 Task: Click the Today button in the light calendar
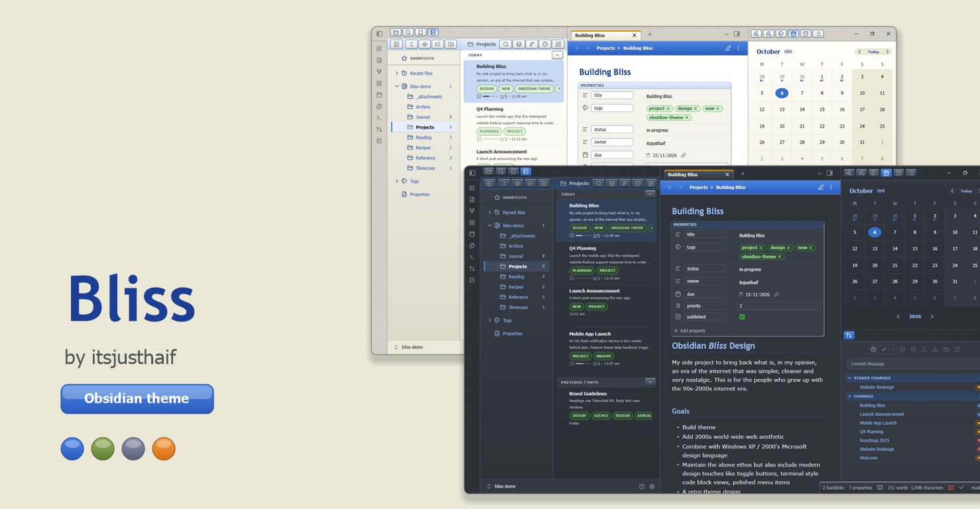coord(874,52)
